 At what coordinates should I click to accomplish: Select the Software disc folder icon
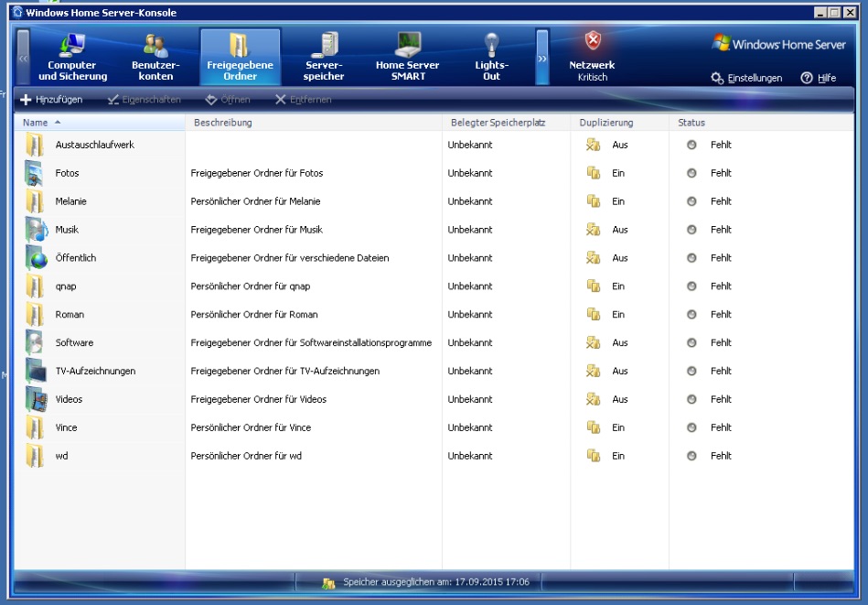[35, 342]
